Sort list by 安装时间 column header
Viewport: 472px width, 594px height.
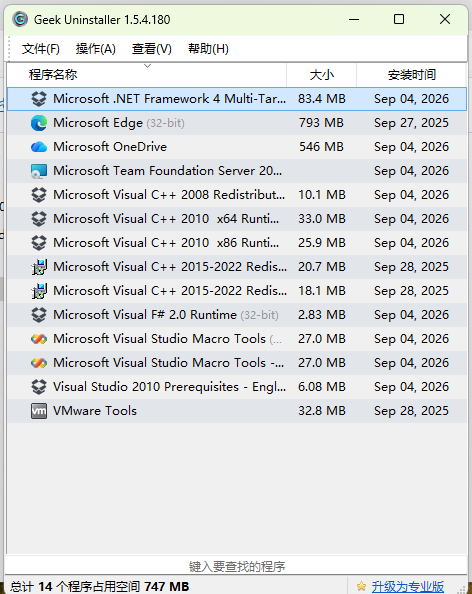pyautogui.click(x=411, y=75)
